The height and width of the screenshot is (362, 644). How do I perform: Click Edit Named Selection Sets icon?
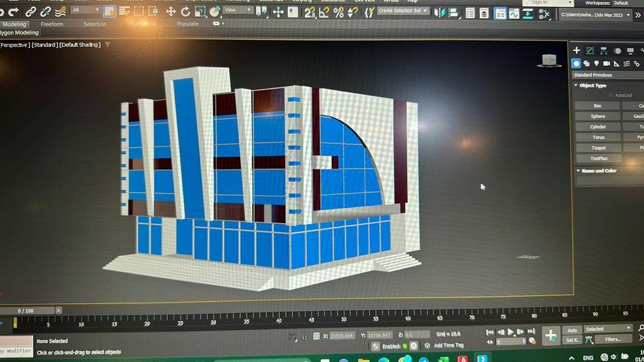(x=369, y=13)
